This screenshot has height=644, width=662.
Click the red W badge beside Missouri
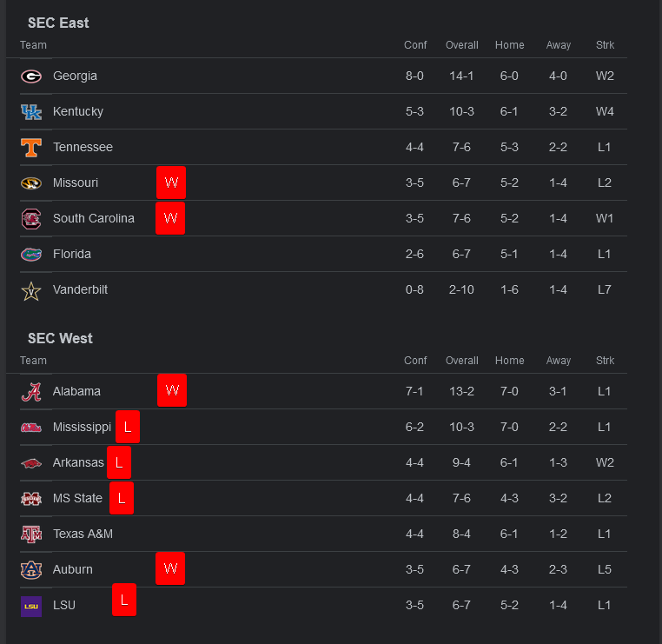(171, 183)
